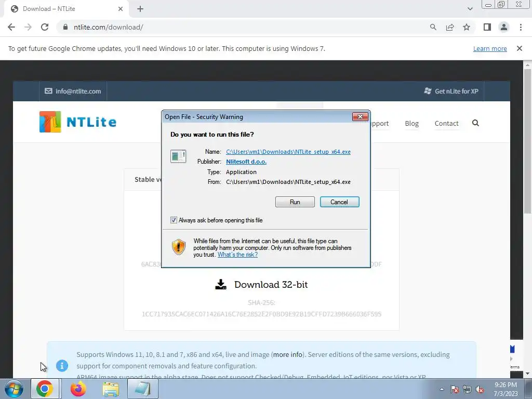
Task: Dismiss the Chrome update notification bar
Action: pyautogui.click(x=520, y=48)
